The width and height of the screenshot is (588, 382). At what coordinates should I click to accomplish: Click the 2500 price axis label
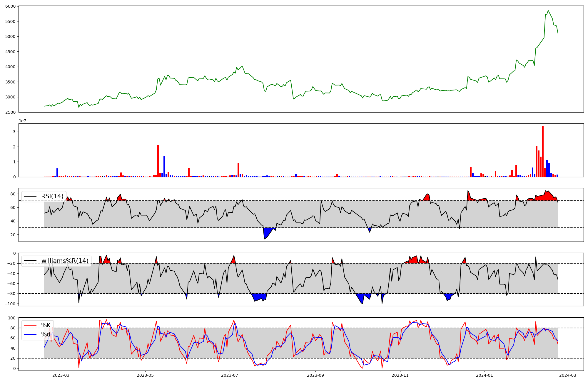coord(11,112)
